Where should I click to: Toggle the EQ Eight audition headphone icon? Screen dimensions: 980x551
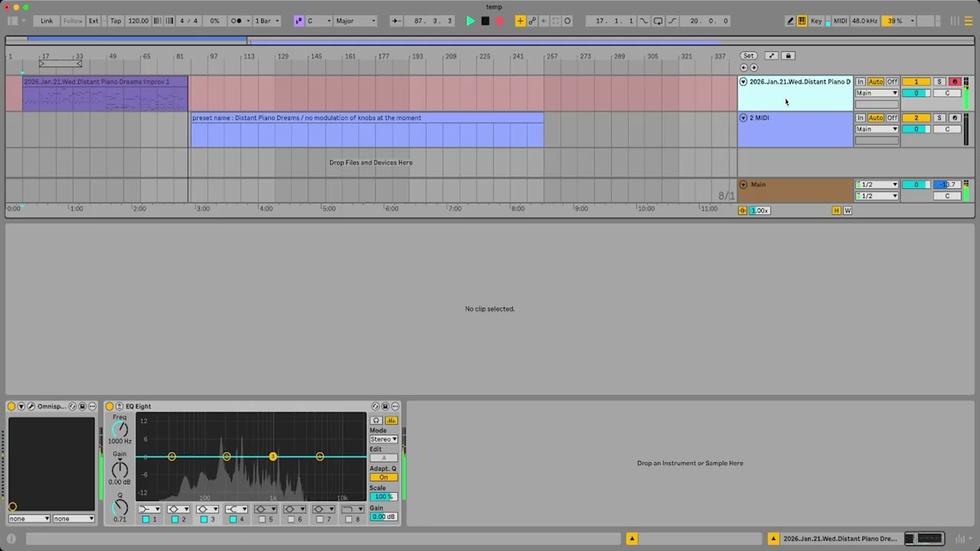click(x=376, y=420)
